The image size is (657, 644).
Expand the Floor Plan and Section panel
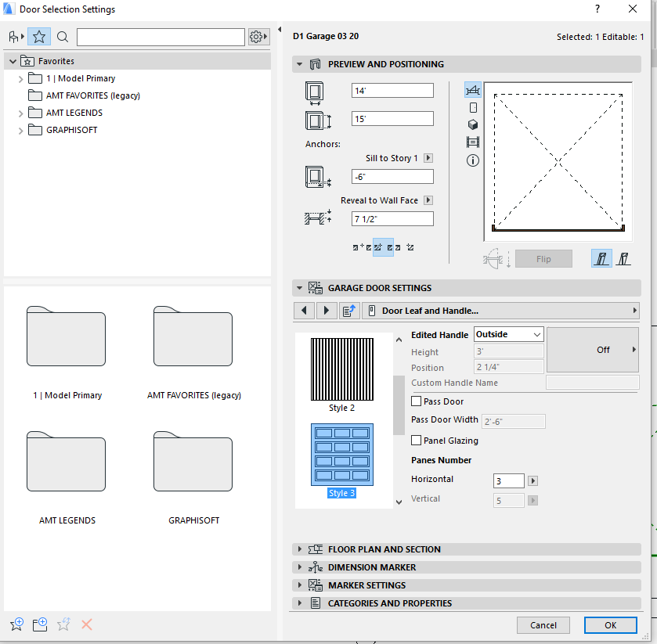[299, 549]
